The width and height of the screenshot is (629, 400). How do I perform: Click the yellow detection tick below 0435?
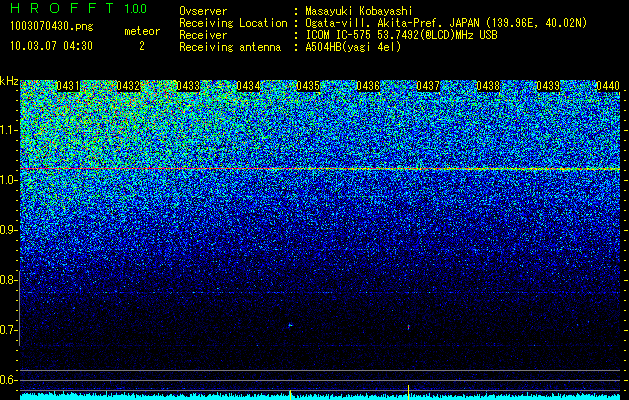(x=290, y=394)
